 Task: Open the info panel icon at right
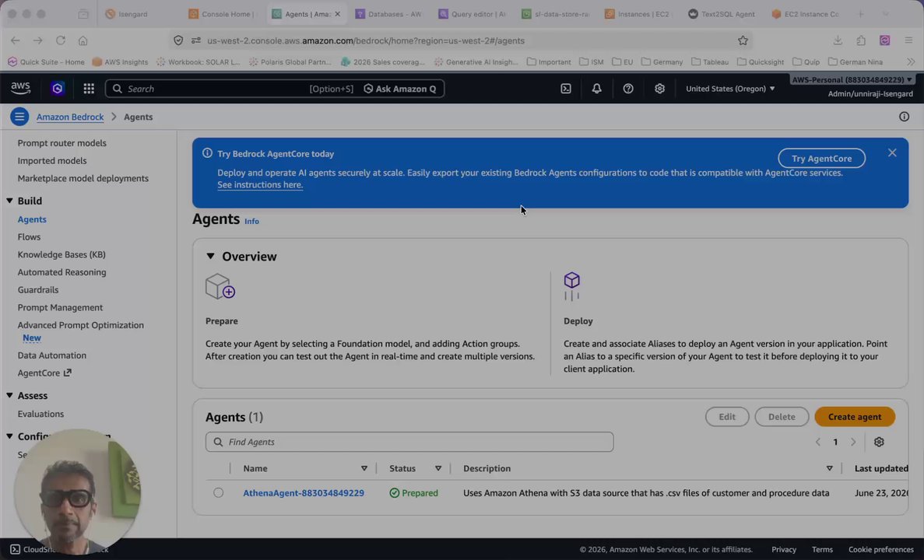[x=904, y=117]
